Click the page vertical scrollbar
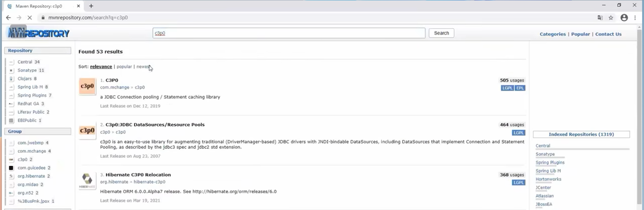 (x=639, y=117)
